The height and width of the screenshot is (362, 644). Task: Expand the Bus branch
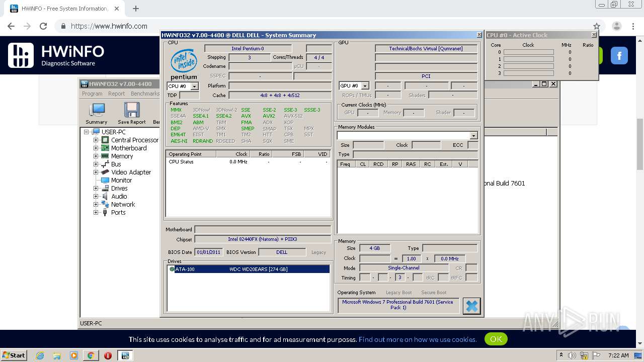point(96,164)
